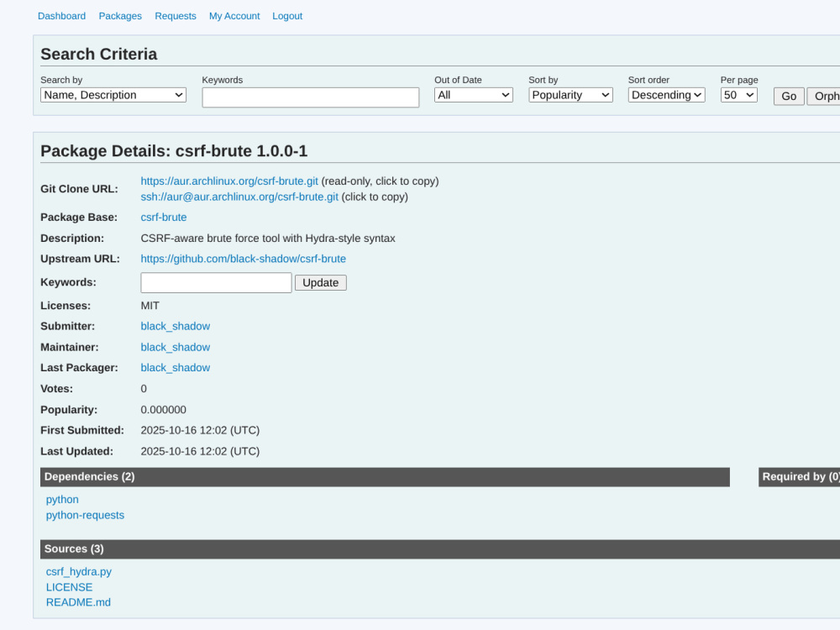Click the Package Details csrf-brute heading
This screenshot has height=630, width=840.
point(174,151)
